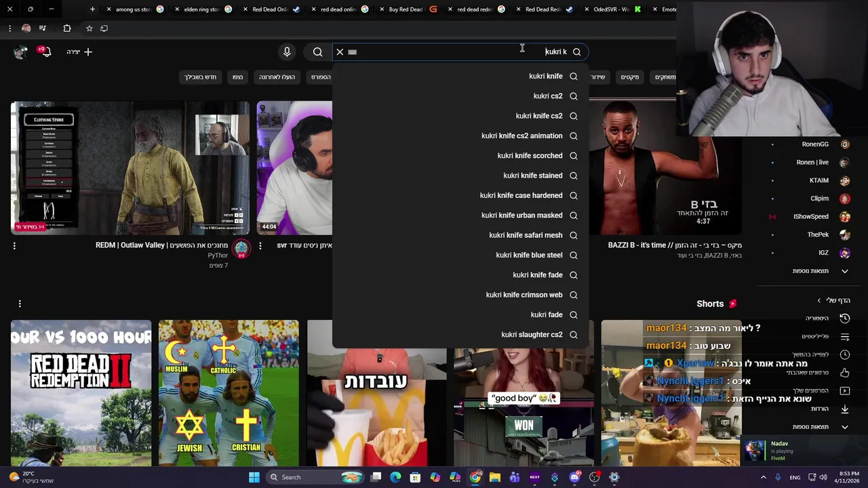The height and width of the screenshot is (488, 868).
Task: Expand more items under Downloads (תוצאות נוספות)
Action: 820,427
